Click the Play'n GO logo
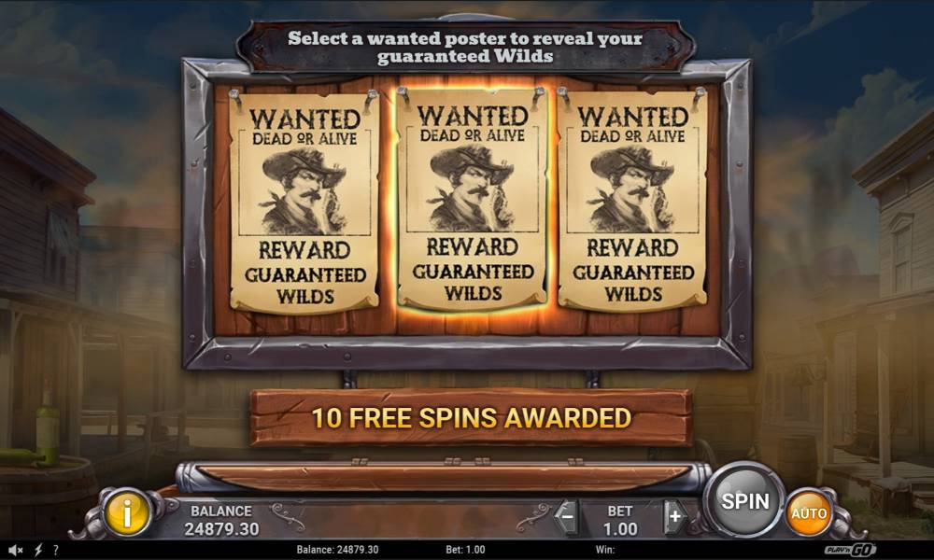Image resolution: width=934 pixels, height=560 pixels. [x=851, y=550]
